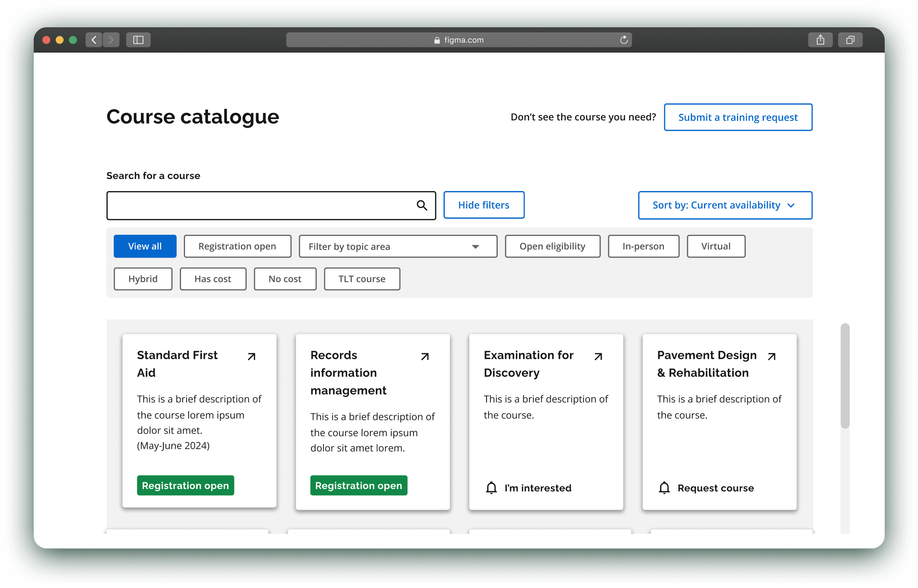Open Sort by Current availability dropdown
The height and width of the screenshot is (588, 918).
725,205
